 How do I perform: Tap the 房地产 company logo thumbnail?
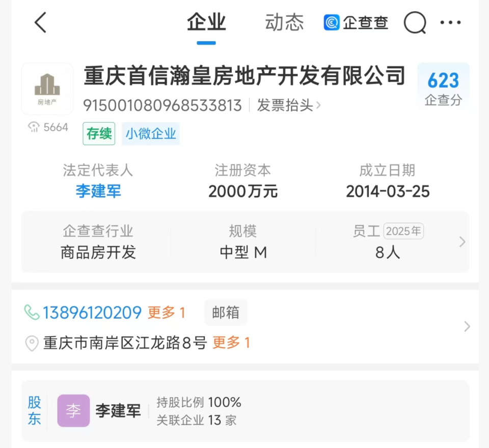click(x=47, y=89)
